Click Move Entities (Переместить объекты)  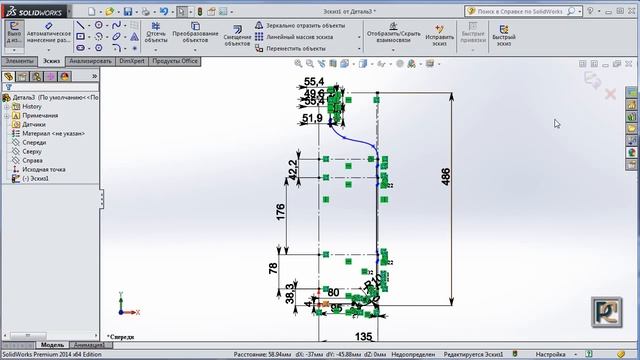(x=291, y=48)
